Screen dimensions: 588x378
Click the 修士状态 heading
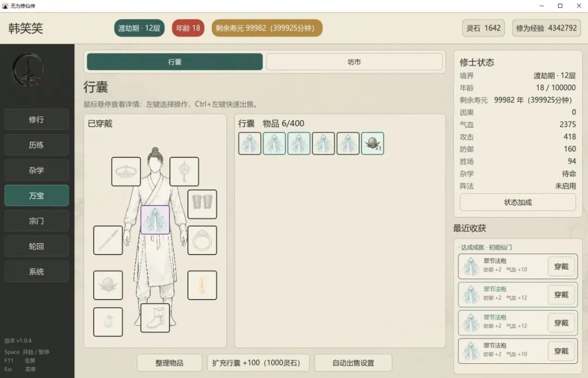[x=477, y=62]
